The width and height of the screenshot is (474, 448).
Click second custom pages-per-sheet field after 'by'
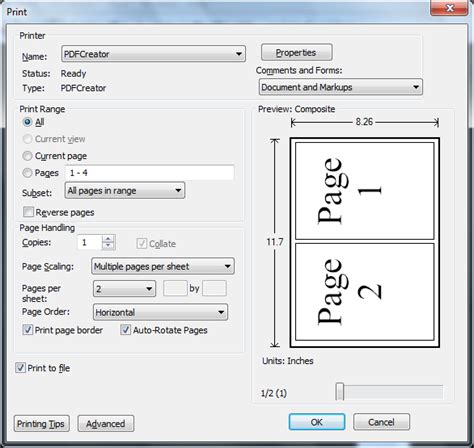214,288
